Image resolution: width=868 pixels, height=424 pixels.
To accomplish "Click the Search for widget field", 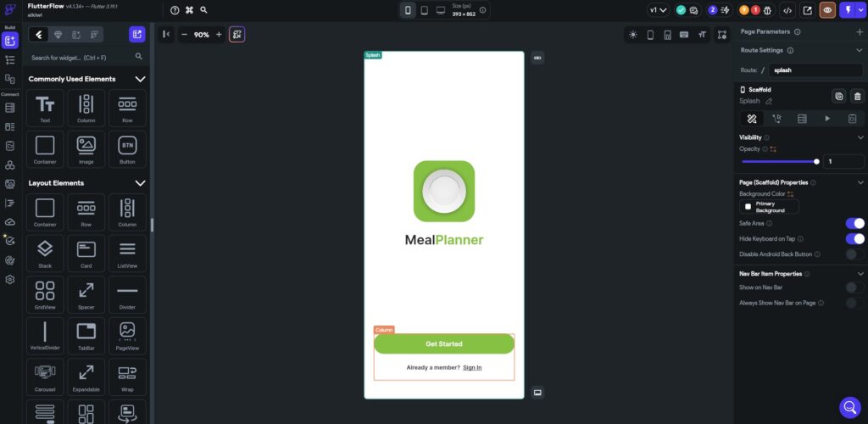I will tap(86, 57).
